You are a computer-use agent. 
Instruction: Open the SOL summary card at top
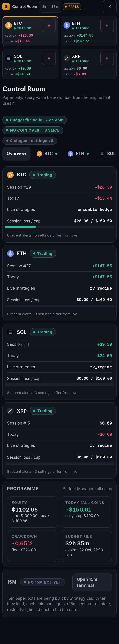30,64
